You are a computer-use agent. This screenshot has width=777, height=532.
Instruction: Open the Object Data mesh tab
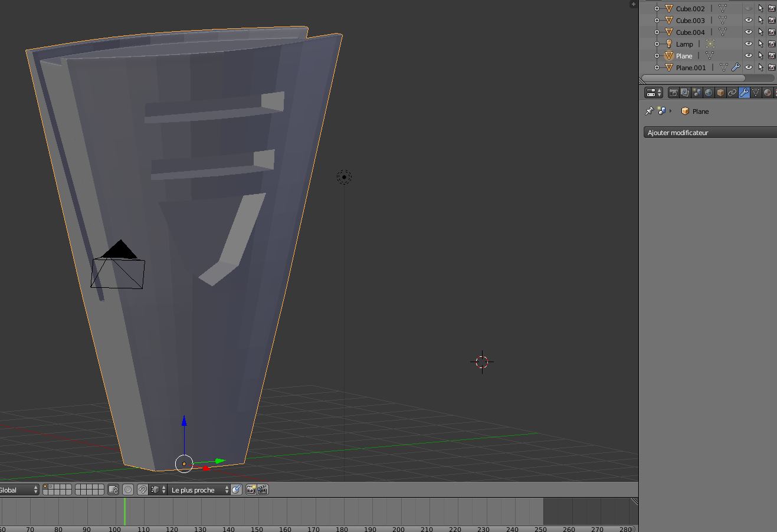click(x=756, y=93)
